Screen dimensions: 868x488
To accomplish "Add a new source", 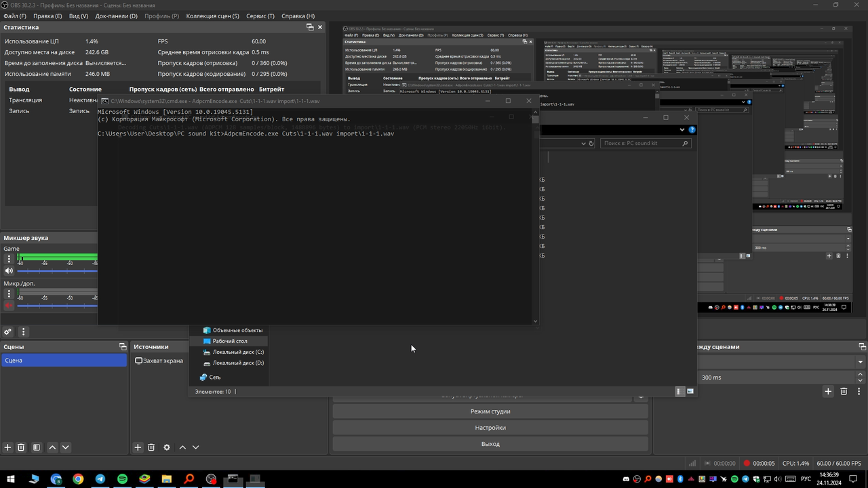I will coord(138,447).
